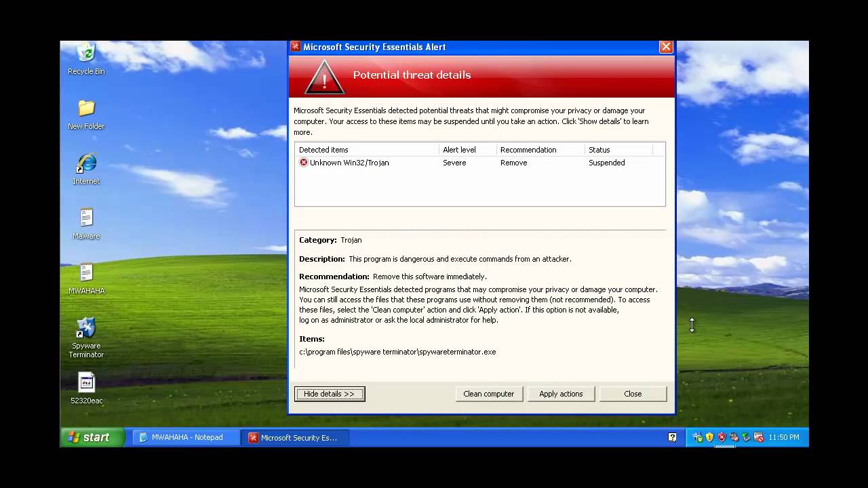This screenshot has width=868, height=488.
Task: Click the green network adapter tray icon
Action: pyautogui.click(x=746, y=437)
